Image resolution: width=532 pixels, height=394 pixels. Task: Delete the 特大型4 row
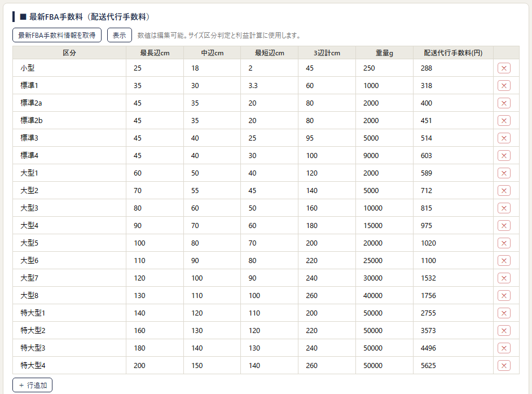pyautogui.click(x=504, y=365)
